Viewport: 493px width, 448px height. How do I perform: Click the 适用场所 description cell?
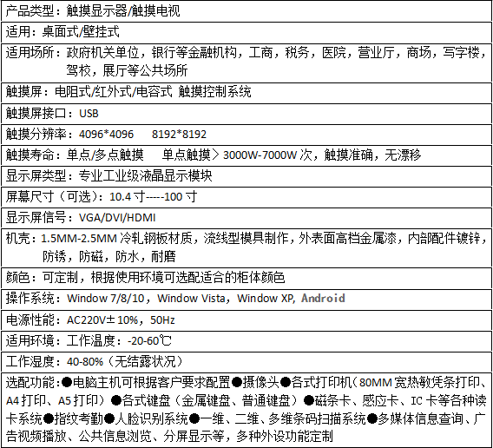[x=246, y=62]
